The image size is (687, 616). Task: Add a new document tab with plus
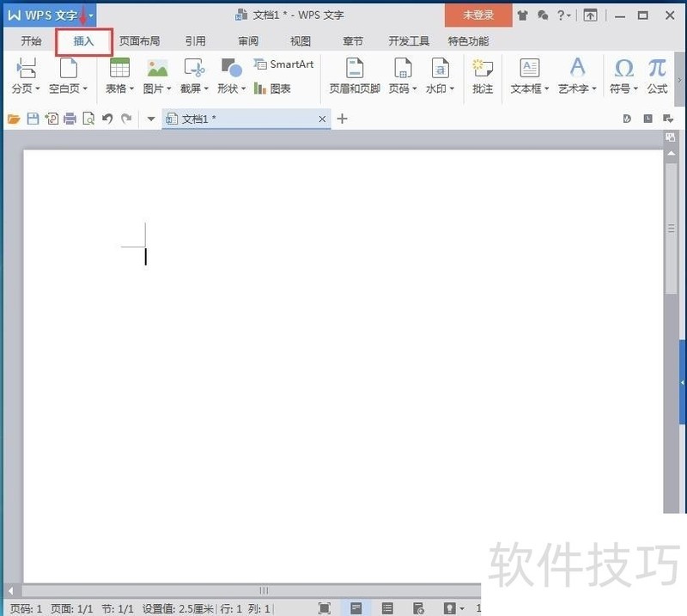(342, 119)
